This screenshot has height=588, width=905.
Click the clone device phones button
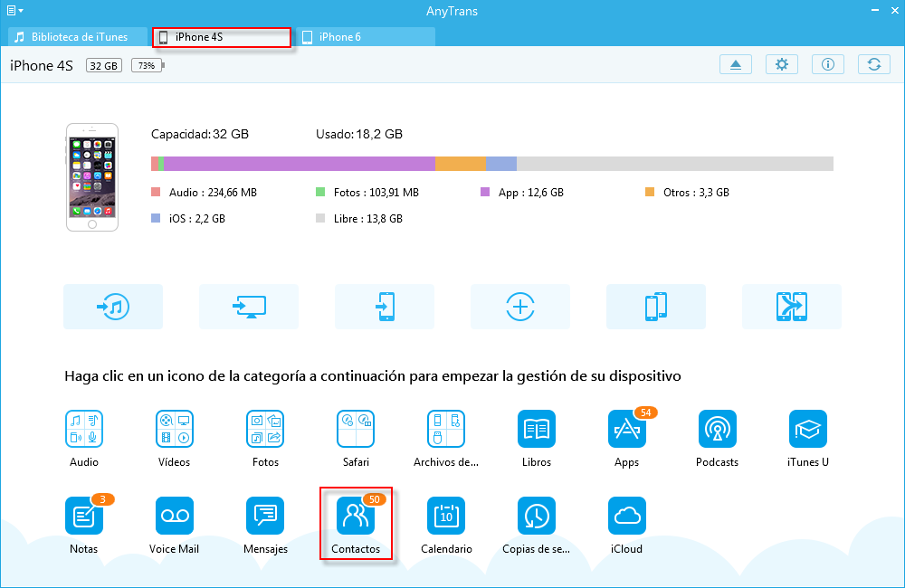click(x=655, y=307)
